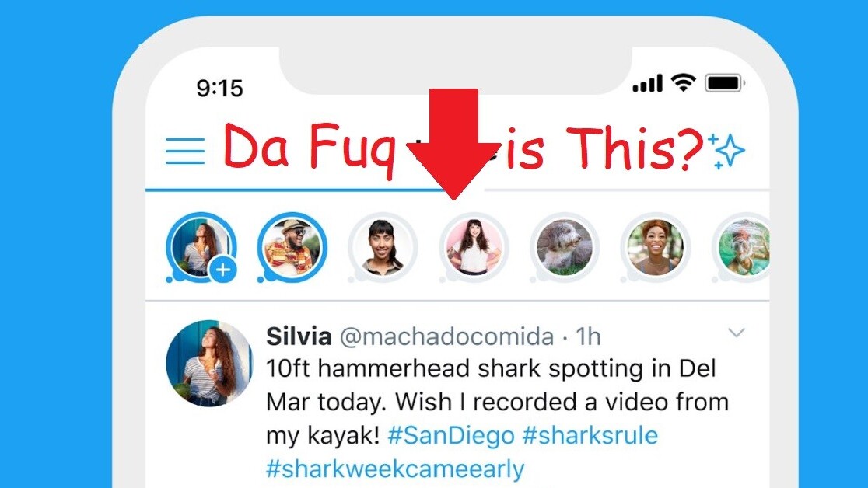
Task: View the fluffy dog's fleet
Action: [x=565, y=247]
